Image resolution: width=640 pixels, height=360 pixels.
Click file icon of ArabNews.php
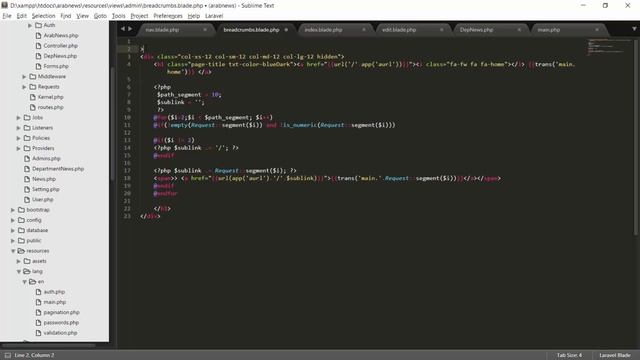coord(38,36)
